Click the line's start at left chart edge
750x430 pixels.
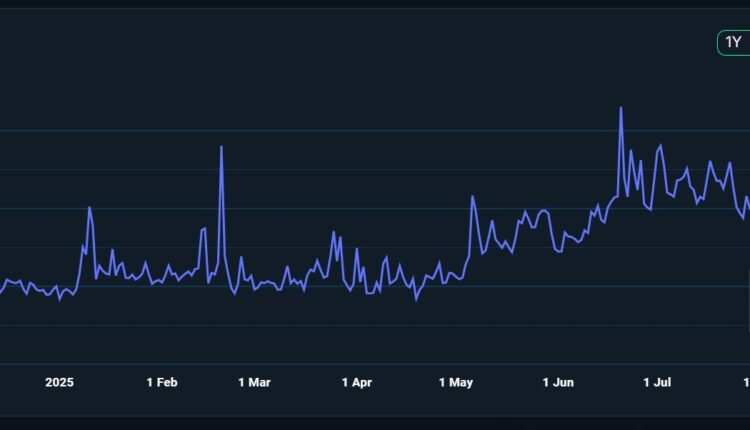tap(2, 291)
